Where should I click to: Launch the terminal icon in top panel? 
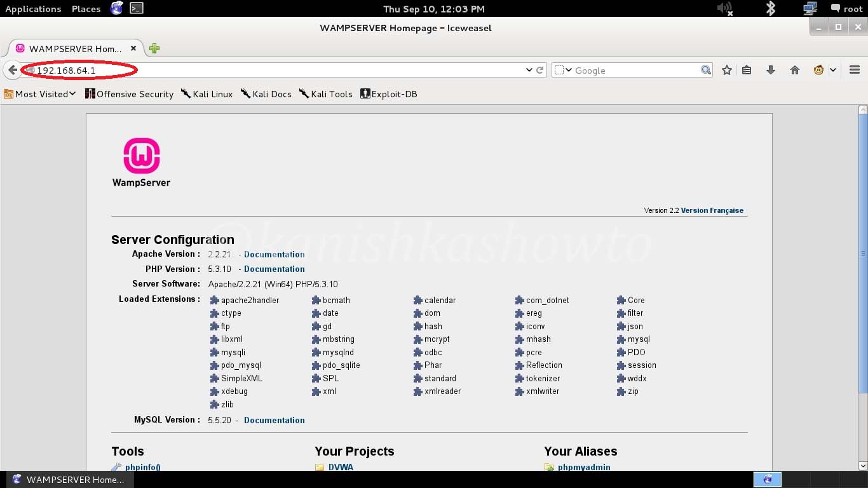[x=136, y=8]
